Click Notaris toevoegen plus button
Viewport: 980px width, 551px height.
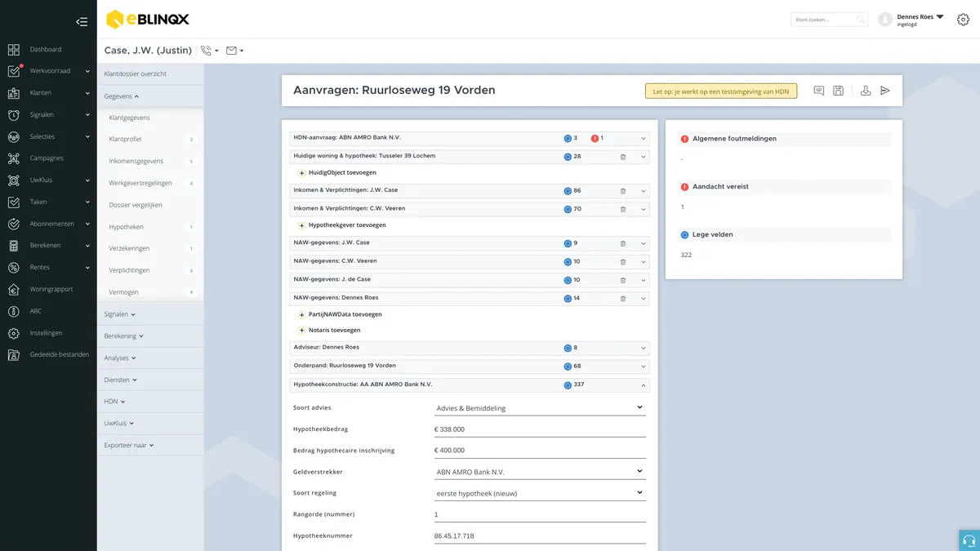[301, 331]
